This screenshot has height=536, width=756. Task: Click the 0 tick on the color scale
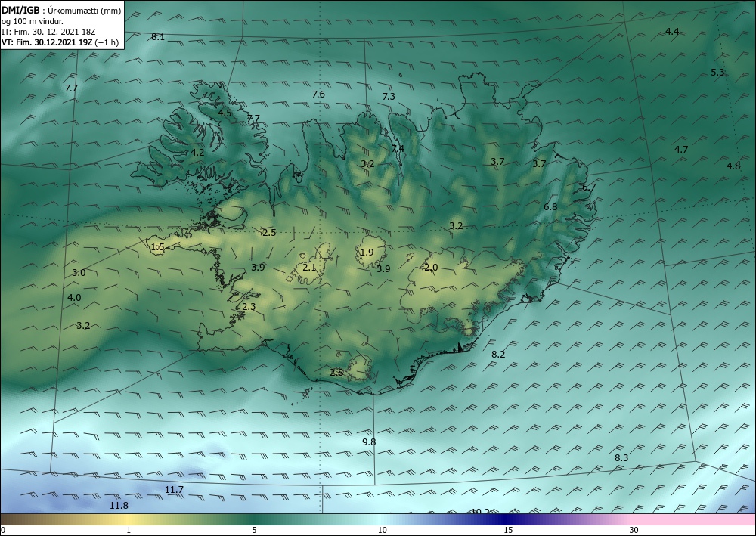[3, 531]
